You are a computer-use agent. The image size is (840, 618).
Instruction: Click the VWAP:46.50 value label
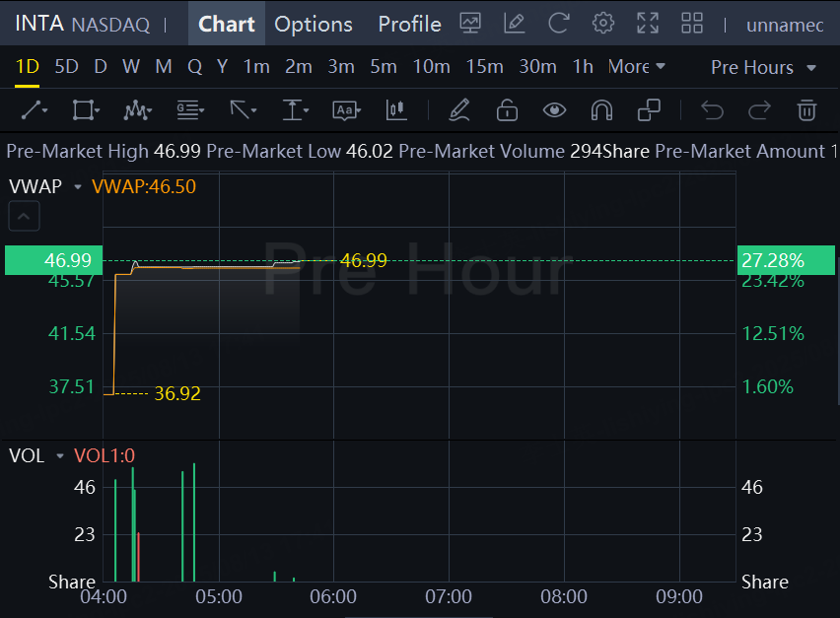point(144,187)
